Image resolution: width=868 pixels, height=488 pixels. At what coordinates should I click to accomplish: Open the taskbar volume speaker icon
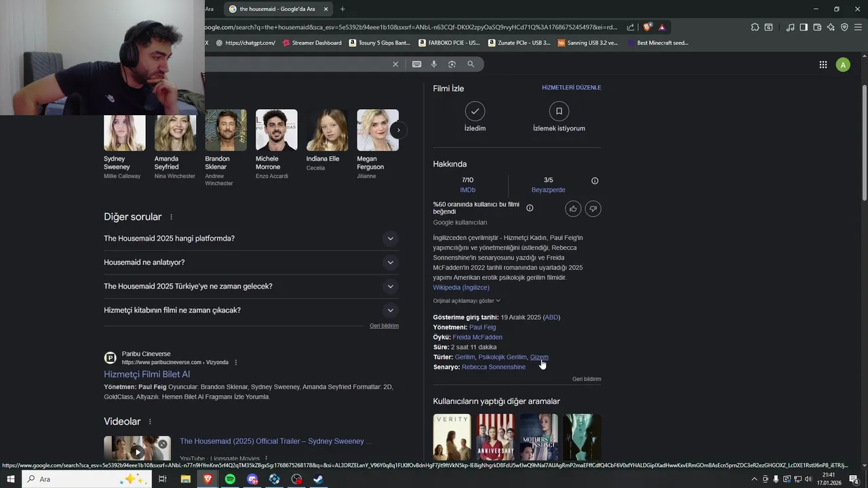tap(808, 479)
